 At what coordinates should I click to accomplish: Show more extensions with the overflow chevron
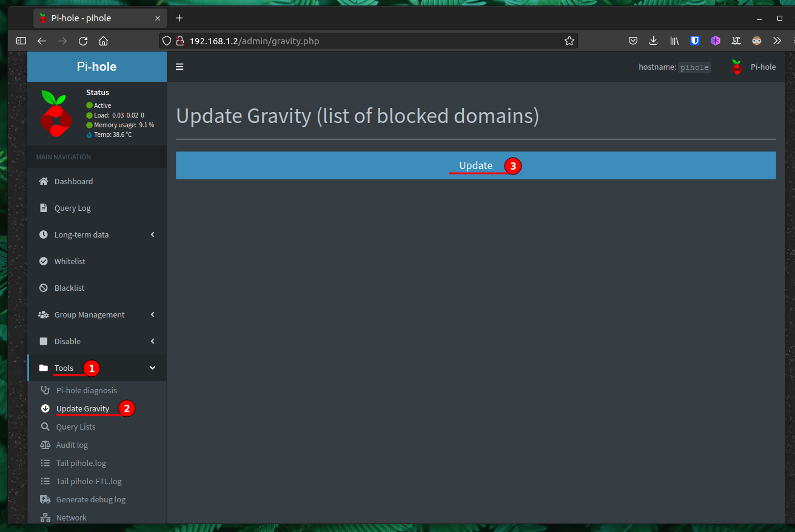(x=777, y=41)
